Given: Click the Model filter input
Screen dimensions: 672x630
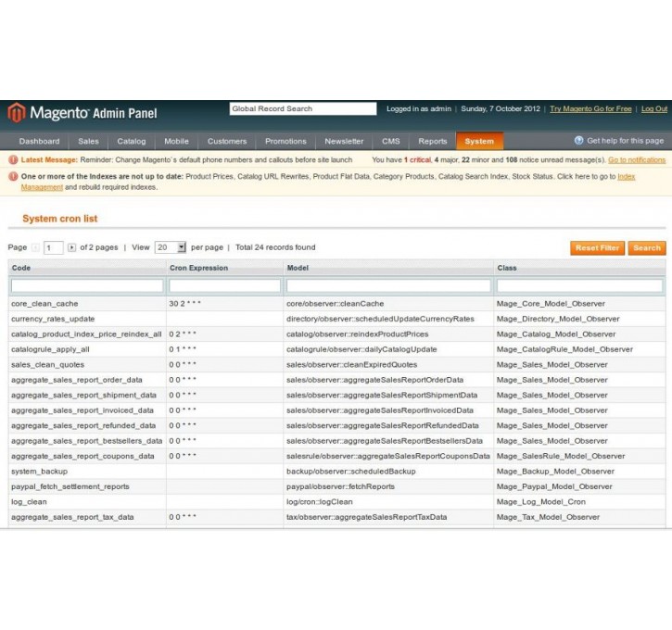Looking at the screenshot, I should (x=388, y=285).
